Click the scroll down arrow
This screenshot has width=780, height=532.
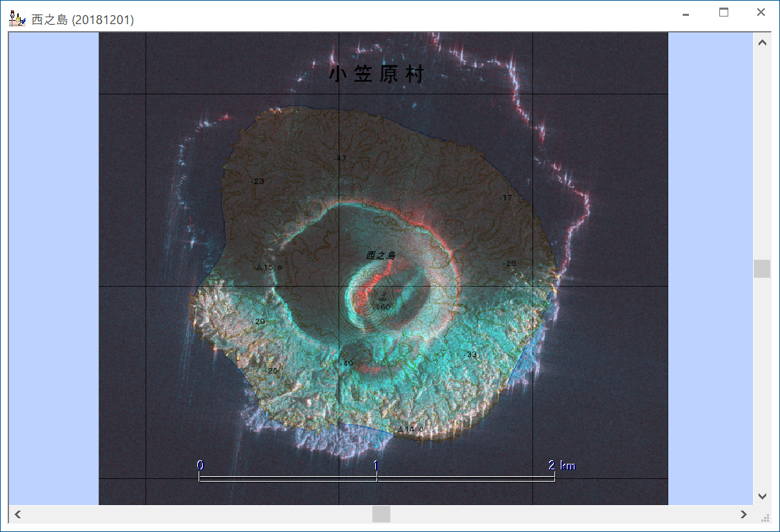pos(762,495)
